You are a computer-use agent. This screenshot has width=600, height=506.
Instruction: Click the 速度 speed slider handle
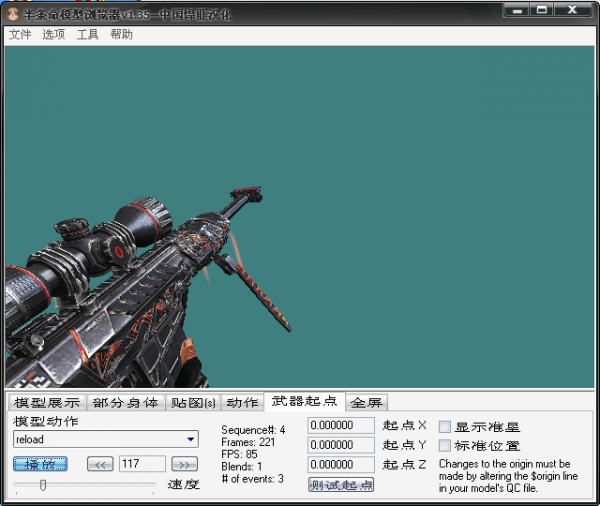coord(43,485)
